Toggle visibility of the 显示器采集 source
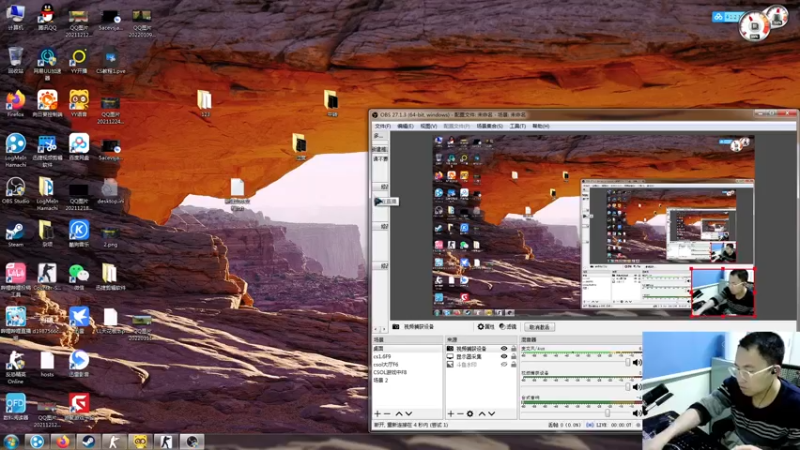This screenshot has height=450, width=800. (x=504, y=357)
